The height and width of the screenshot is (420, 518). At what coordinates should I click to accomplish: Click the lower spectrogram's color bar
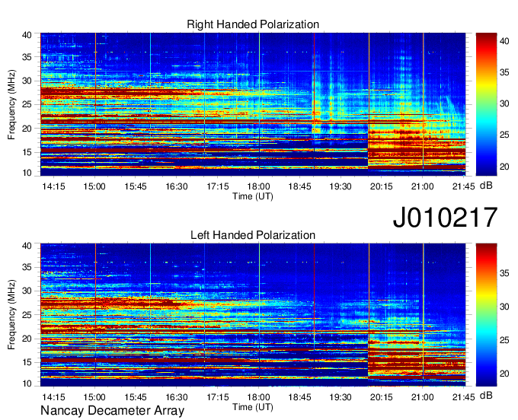[x=486, y=315]
